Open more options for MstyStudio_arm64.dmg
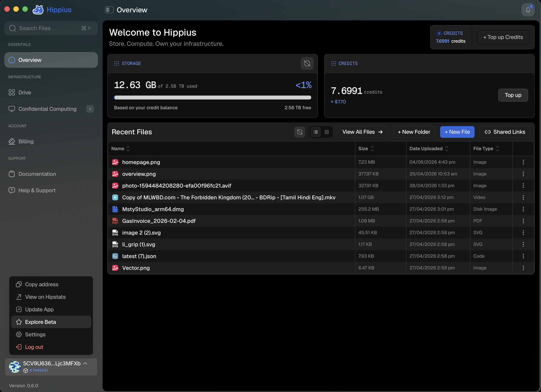541x392 pixels. tap(523, 209)
